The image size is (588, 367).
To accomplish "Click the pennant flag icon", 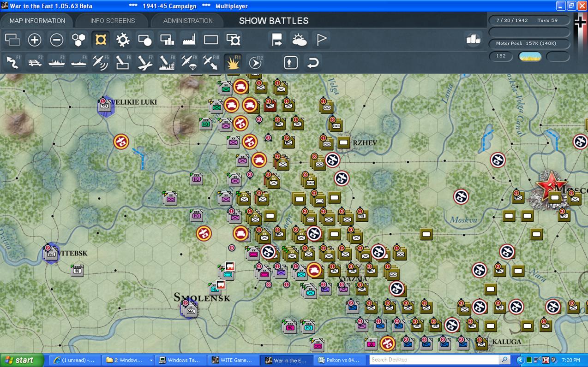I will point(321,40).
